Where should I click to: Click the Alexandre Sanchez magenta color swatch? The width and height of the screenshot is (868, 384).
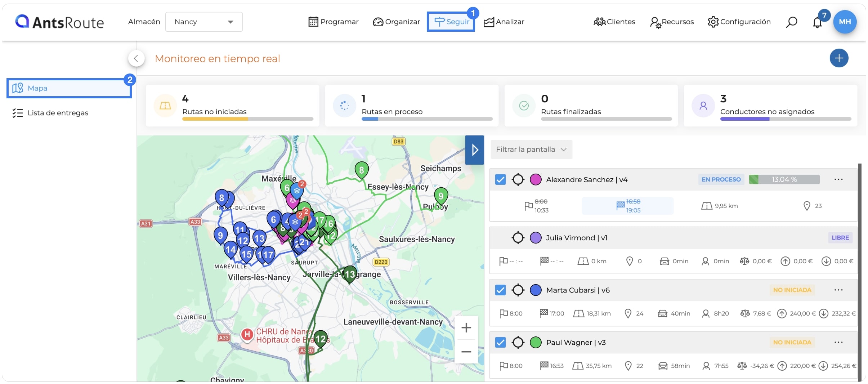point(536,179)
